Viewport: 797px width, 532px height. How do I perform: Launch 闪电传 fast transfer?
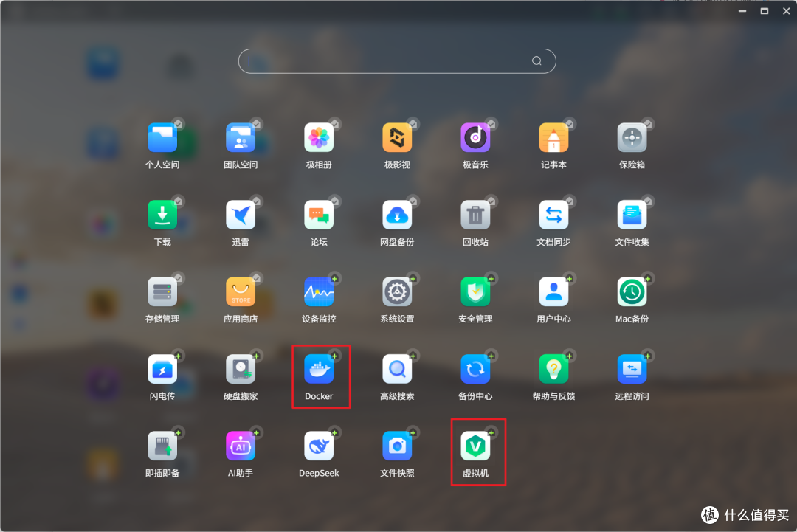pyautogui.click(x=162, y=370)
